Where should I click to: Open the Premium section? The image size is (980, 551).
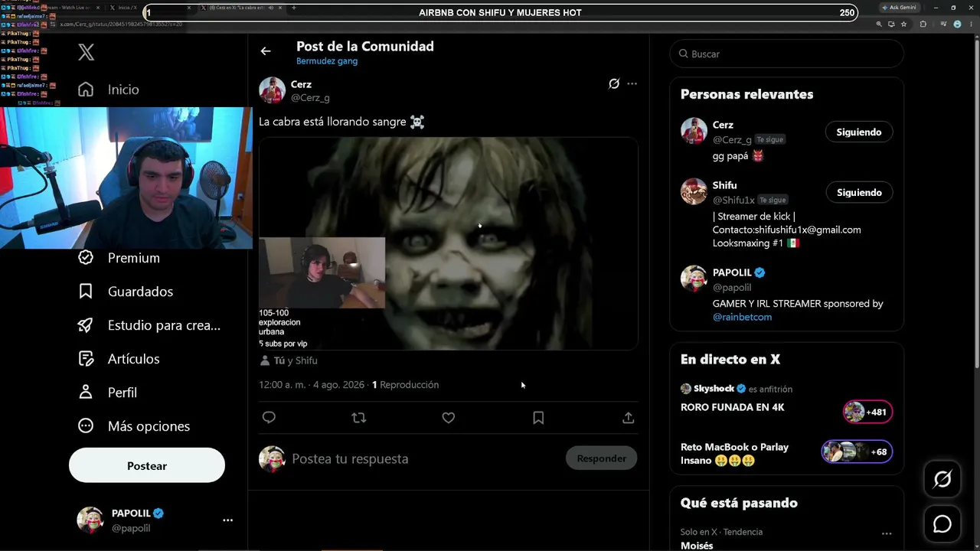(x=134, y=258)
